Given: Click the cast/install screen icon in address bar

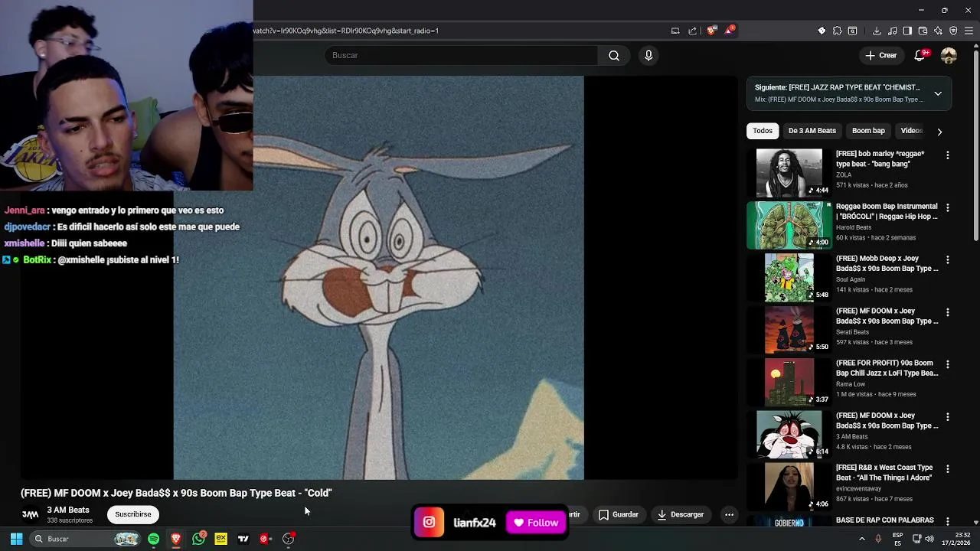Looking at the screenshot, I should [675, 31].
